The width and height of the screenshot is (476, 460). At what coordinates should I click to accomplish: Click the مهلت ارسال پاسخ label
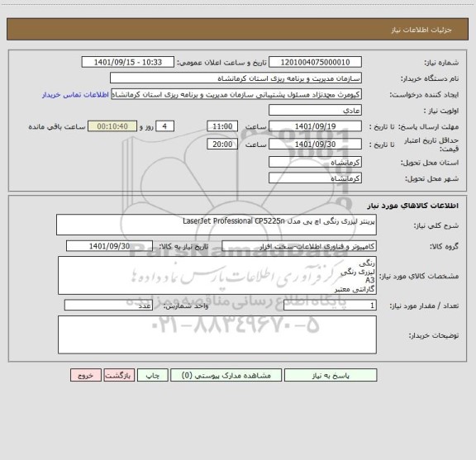[428, 127]
